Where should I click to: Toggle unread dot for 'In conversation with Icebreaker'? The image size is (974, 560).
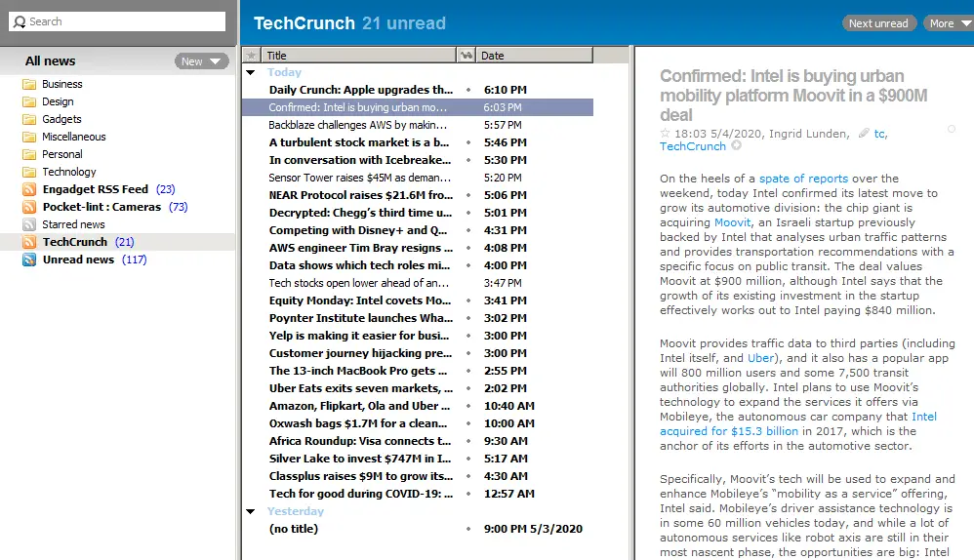(468, 160)
